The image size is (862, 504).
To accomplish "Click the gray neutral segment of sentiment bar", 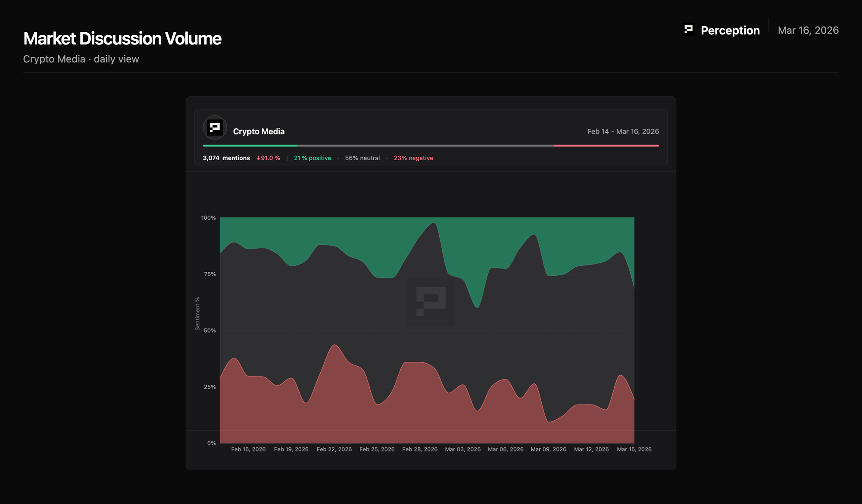I will (425, 146).
